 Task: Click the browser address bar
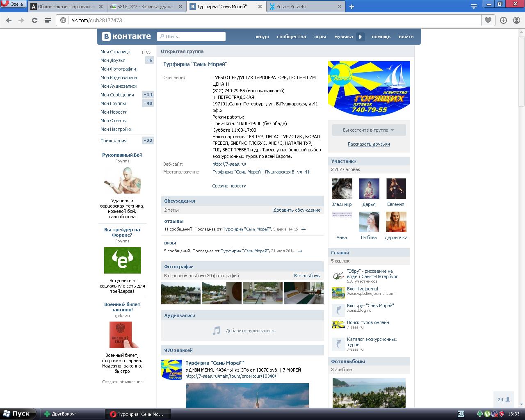click(269, 20)
